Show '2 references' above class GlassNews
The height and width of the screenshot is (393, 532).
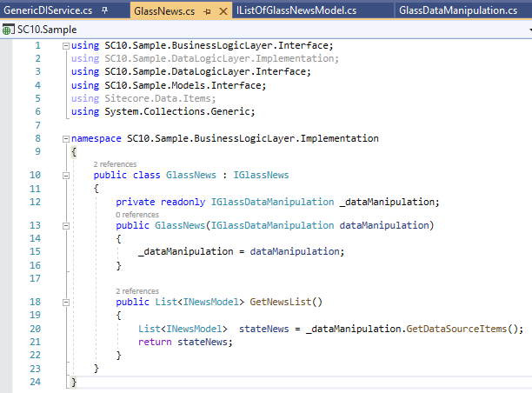(x=115, y=164)
